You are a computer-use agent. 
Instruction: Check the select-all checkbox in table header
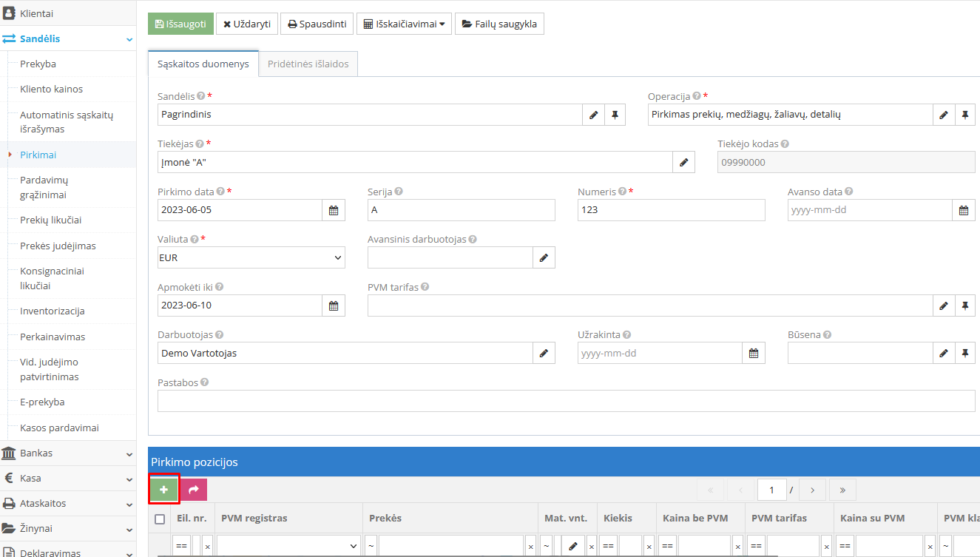pyautogui.click(x=160, y=518)
